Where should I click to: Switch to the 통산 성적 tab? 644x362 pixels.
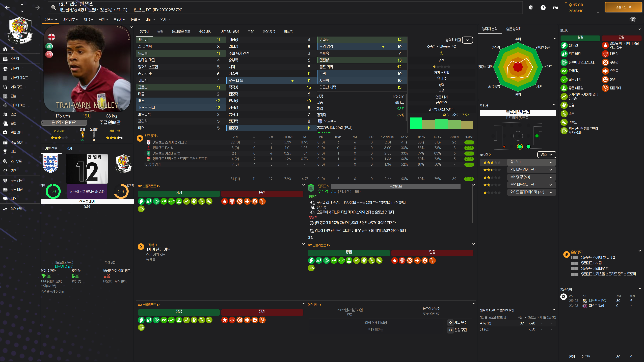tap(269, 31)
